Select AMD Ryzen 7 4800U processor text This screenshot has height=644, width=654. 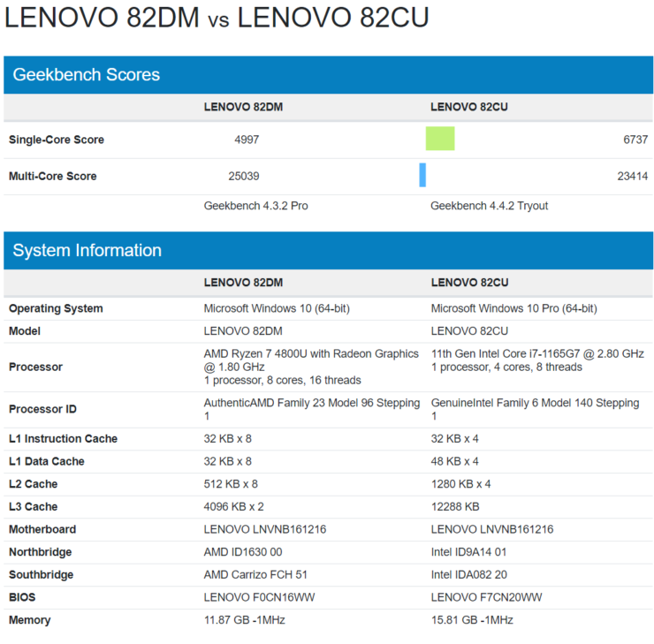pyautogui.click(x=311, y=367)
